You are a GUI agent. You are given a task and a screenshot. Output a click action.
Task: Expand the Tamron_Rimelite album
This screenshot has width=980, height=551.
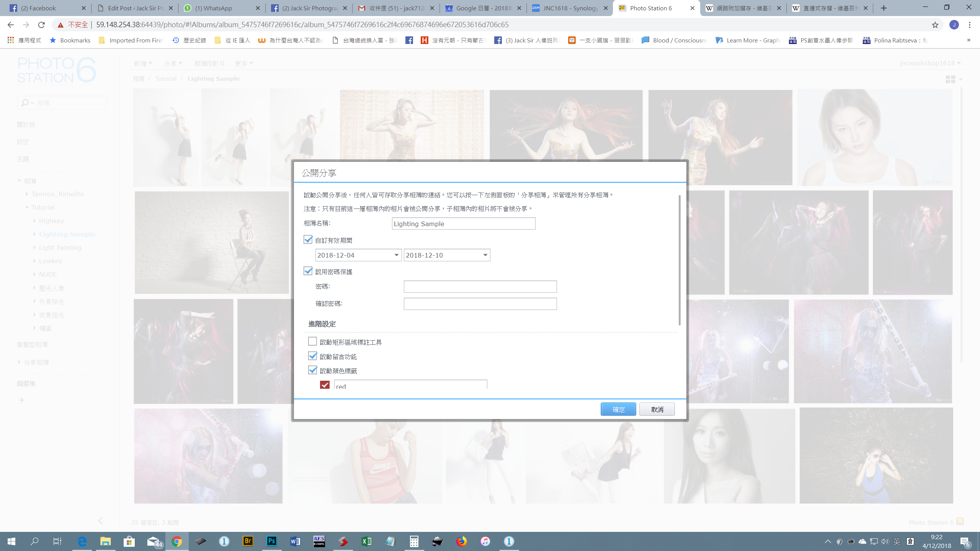pos(27,194)
